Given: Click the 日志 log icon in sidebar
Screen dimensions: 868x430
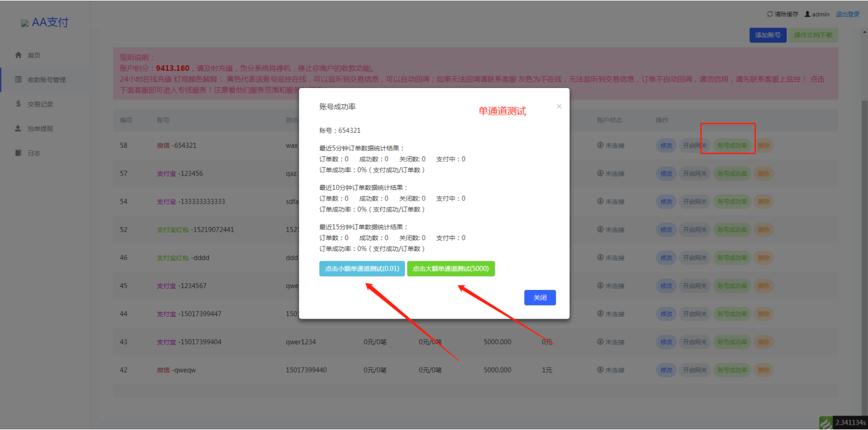Looking at the screenshot, I should (x=18, y=153).
